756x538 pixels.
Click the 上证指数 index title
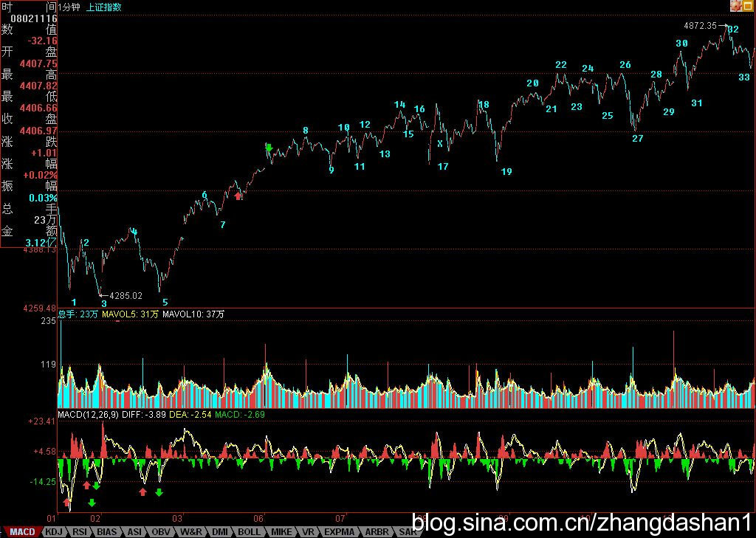[x=104, y=7]
